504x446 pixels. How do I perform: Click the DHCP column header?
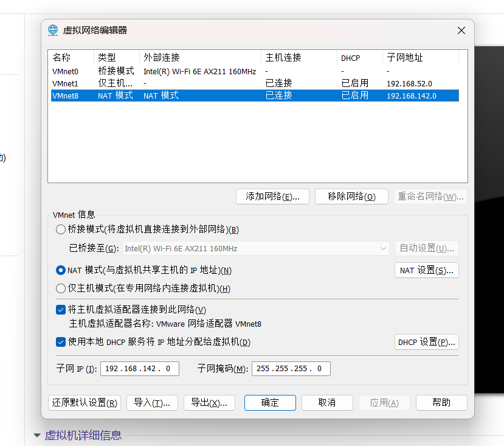(x=360, y=58)
